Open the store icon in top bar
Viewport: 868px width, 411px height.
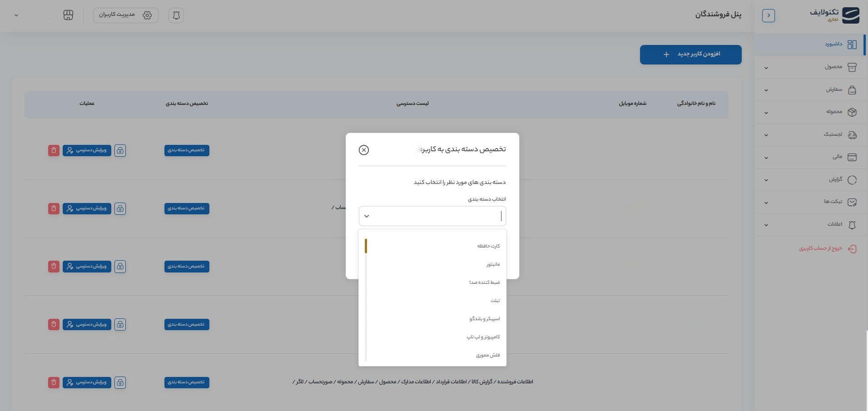coord(68,15)
